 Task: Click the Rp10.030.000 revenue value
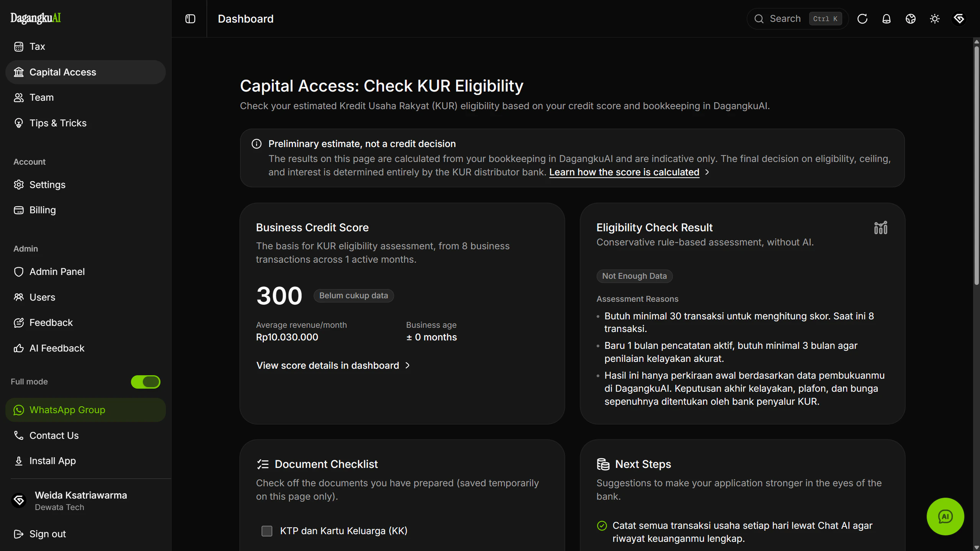click(287, 337)
